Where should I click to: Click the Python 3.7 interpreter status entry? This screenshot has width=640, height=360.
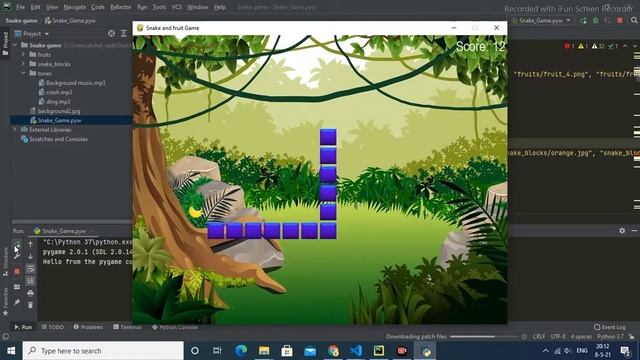(x=610, y=337)
